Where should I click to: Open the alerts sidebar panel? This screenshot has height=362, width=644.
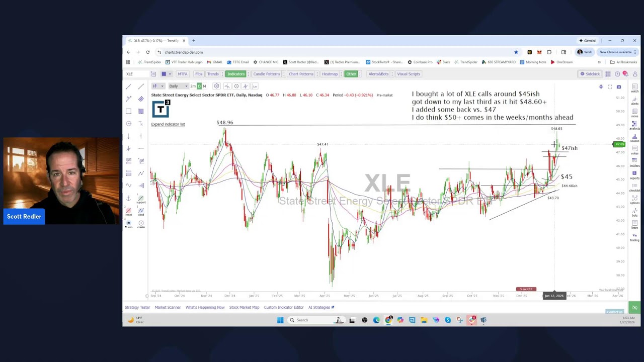634,100
